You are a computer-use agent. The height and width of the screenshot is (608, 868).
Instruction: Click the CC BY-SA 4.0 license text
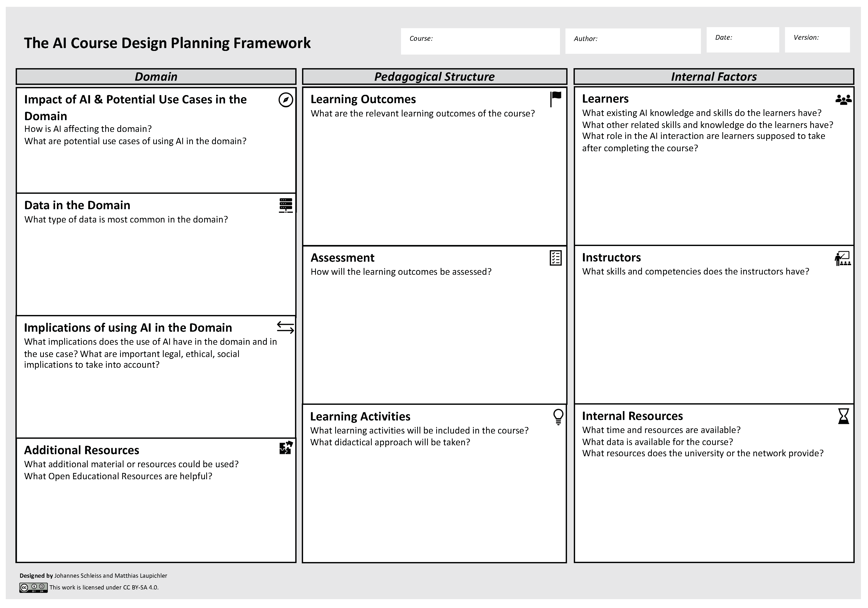[104, 588]
